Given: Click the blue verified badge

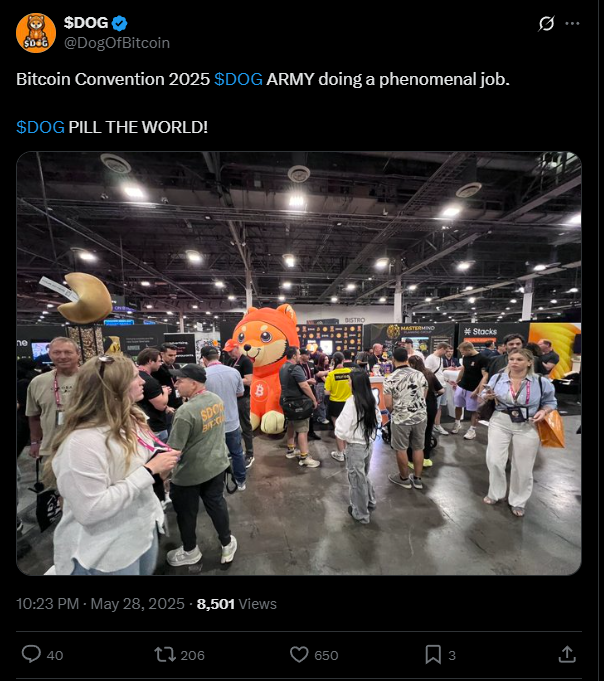Looking at the screenshot, I should click(119, 23).
